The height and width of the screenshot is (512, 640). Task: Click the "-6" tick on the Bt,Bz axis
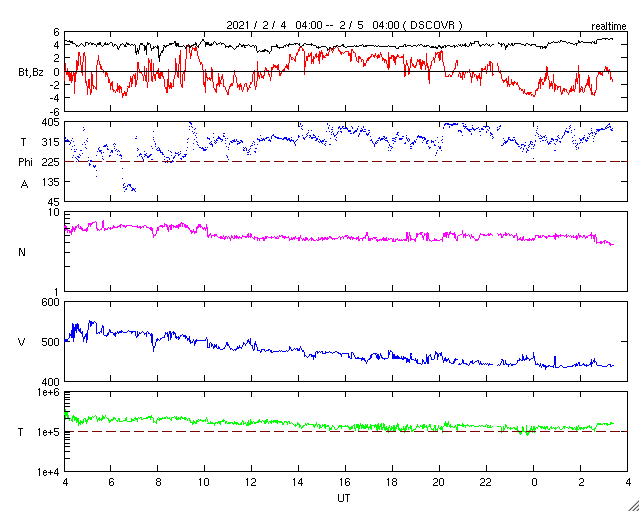(55, 111)
